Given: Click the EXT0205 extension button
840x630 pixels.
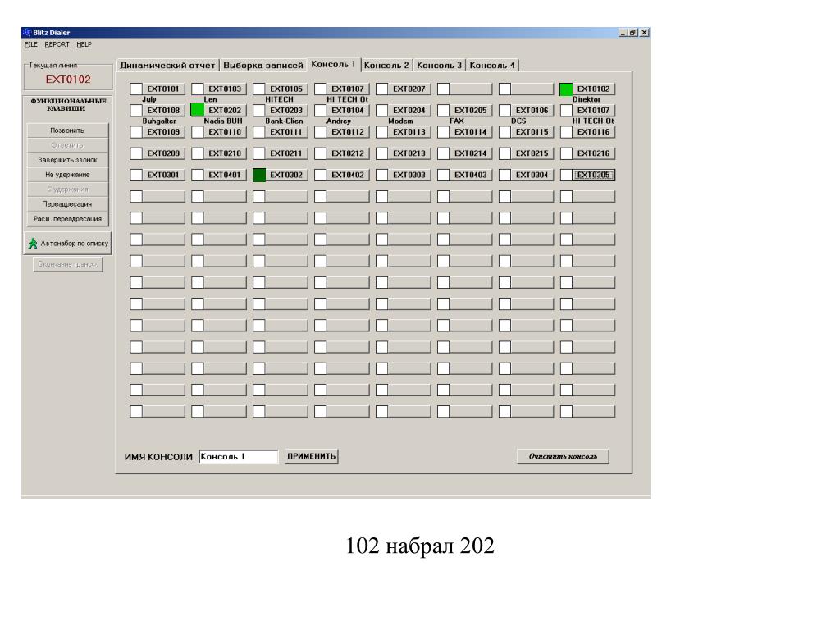Looking at the screenshot, I should 471,111.
